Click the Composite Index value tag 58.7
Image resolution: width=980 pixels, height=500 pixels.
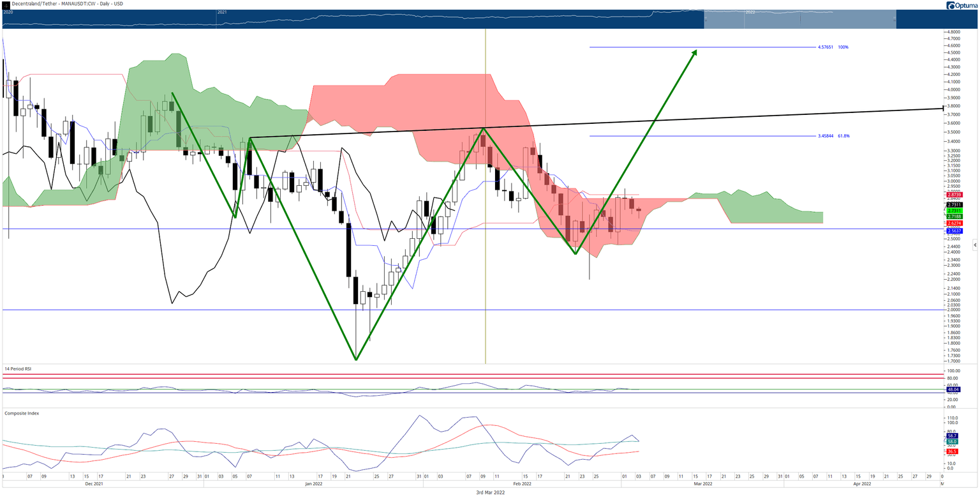(x=951, y=436)
